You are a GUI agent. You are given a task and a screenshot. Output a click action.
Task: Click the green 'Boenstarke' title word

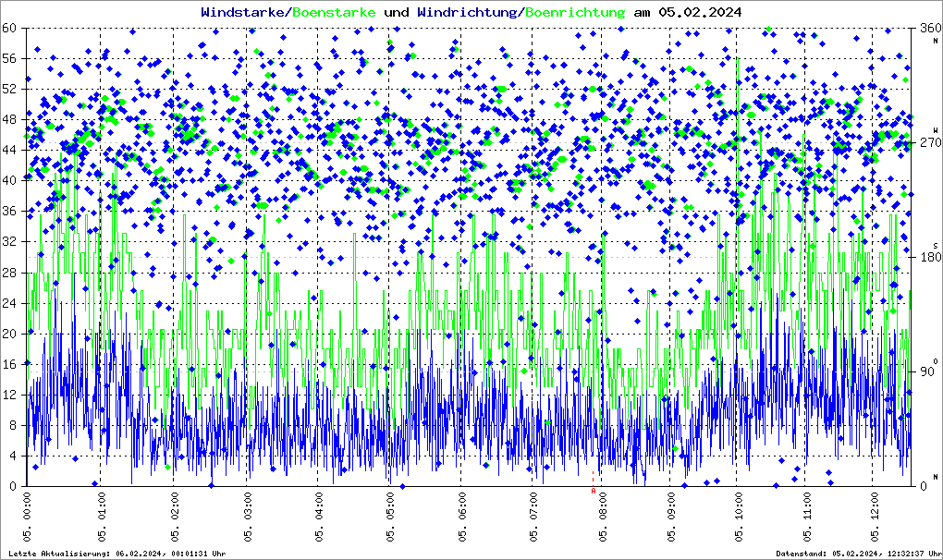[334, 12]
